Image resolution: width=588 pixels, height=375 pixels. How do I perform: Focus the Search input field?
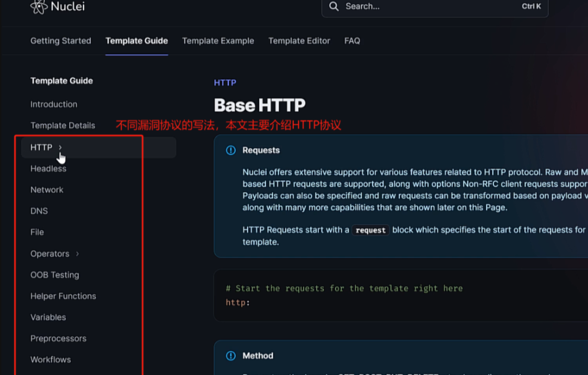click(x=429, y=7)
